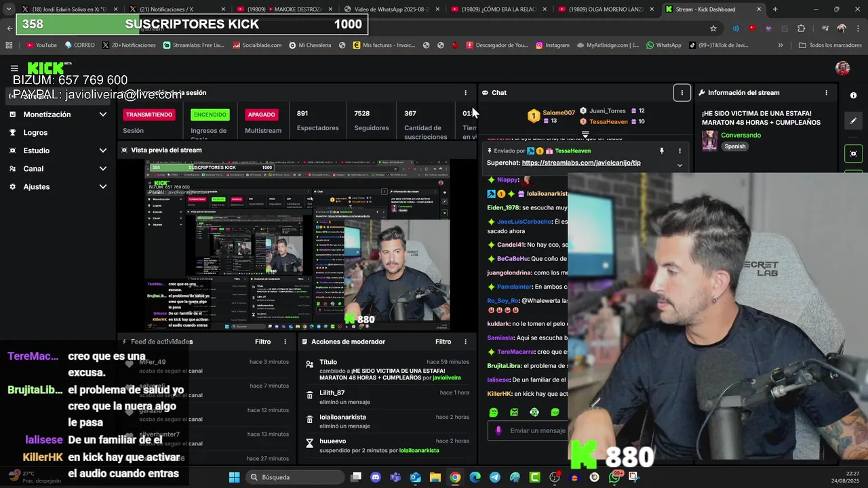Viewport: 868px width, 488px height.
Task: Click the APAGADO multistream badge
Action: tap(261, 115)
